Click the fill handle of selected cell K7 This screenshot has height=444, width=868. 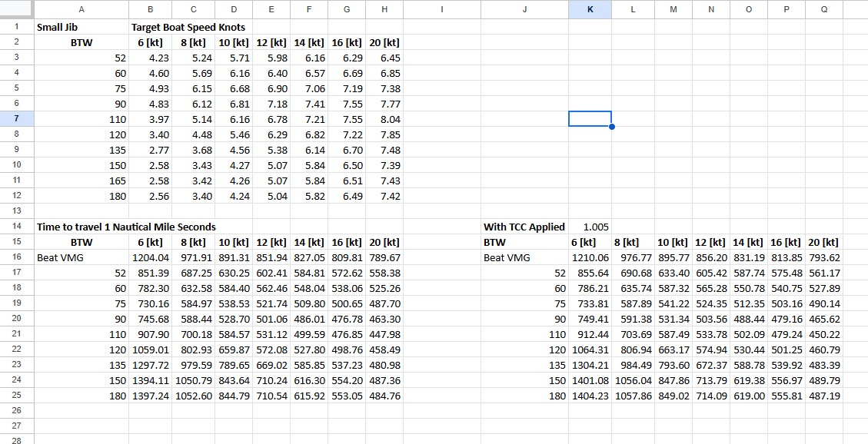click(x=611, y=127)
